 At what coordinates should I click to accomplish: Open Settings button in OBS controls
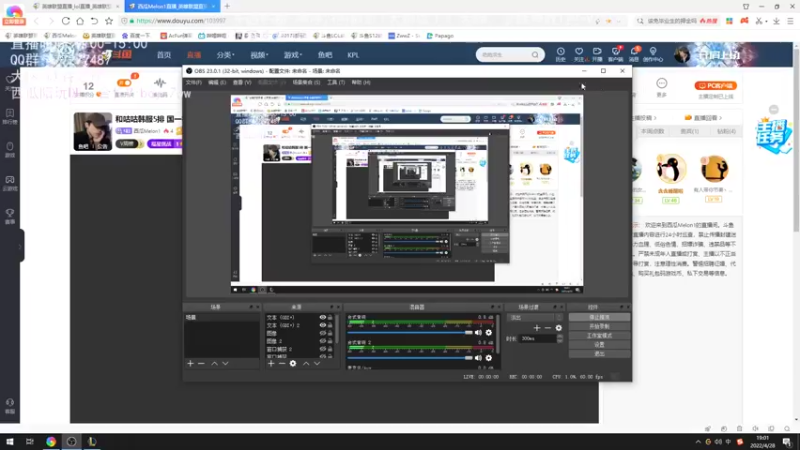(599, 345)
